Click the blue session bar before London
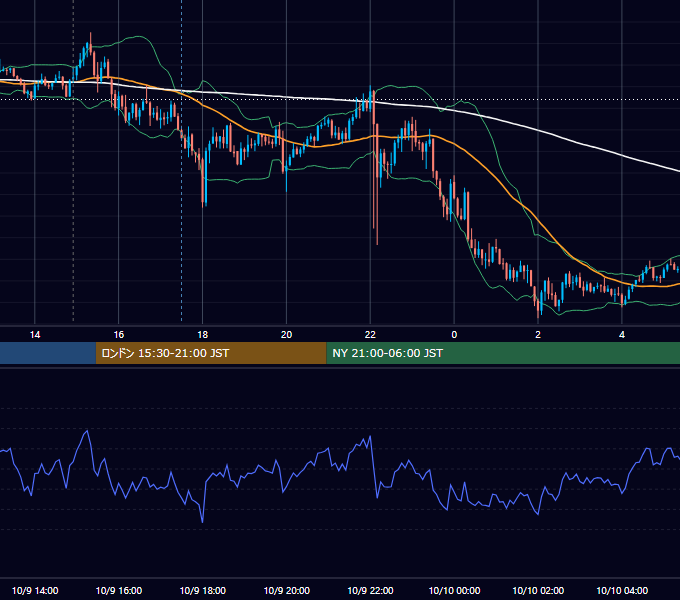Screen dimensions: 680x600 point(48,353)
